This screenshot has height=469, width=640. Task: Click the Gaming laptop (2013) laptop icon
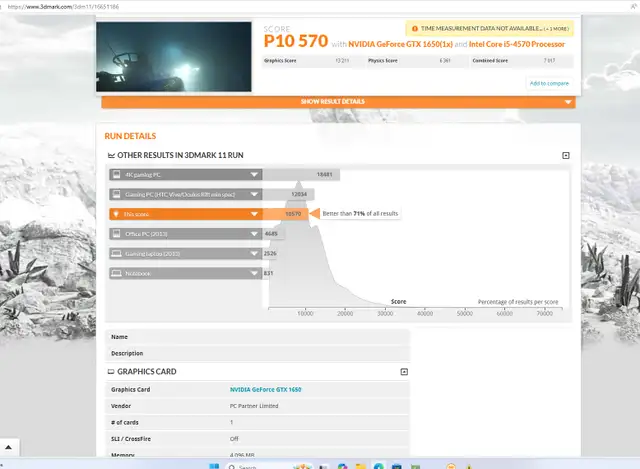pyautogui.click(x=116, y=253)
